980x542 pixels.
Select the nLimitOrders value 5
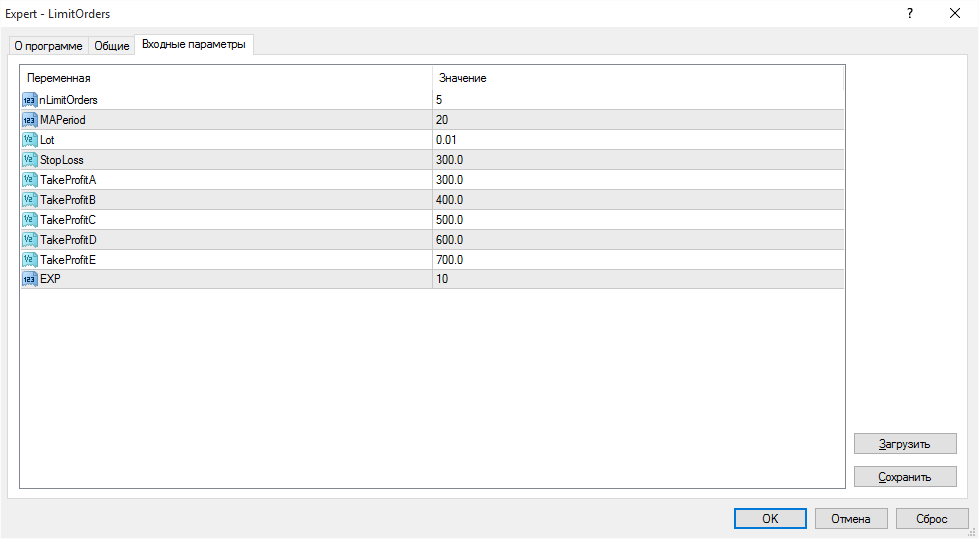[x=439, y=100]
